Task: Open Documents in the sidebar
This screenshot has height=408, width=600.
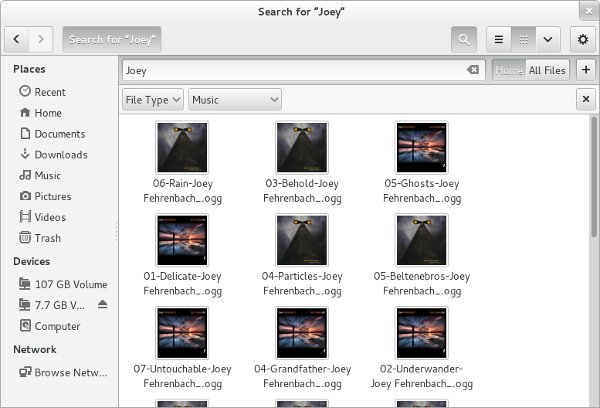Action: [60, 134]
